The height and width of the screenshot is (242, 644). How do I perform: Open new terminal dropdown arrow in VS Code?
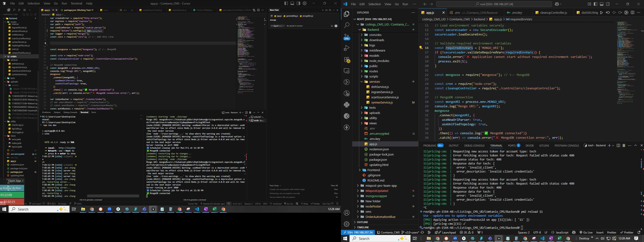tap(613, 145)
